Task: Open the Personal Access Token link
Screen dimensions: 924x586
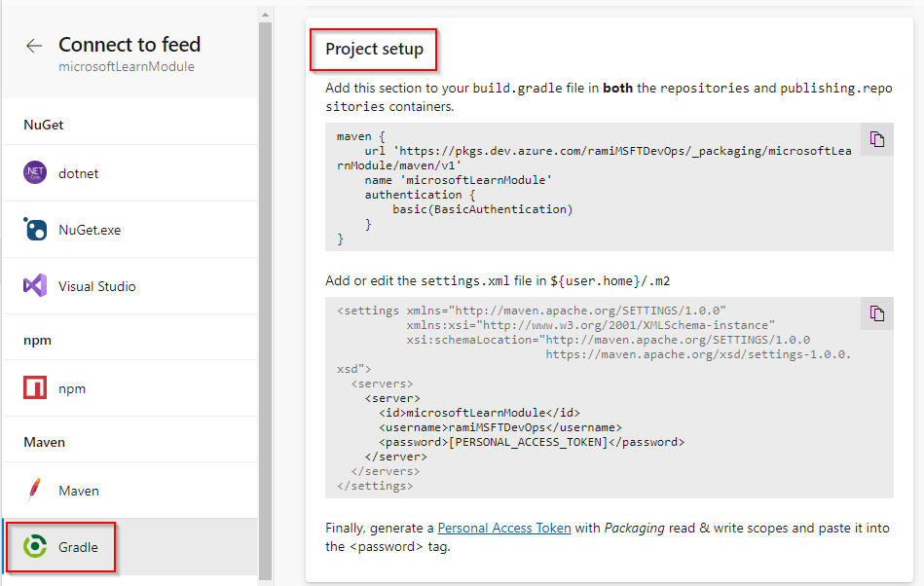Action: point(503,528)
